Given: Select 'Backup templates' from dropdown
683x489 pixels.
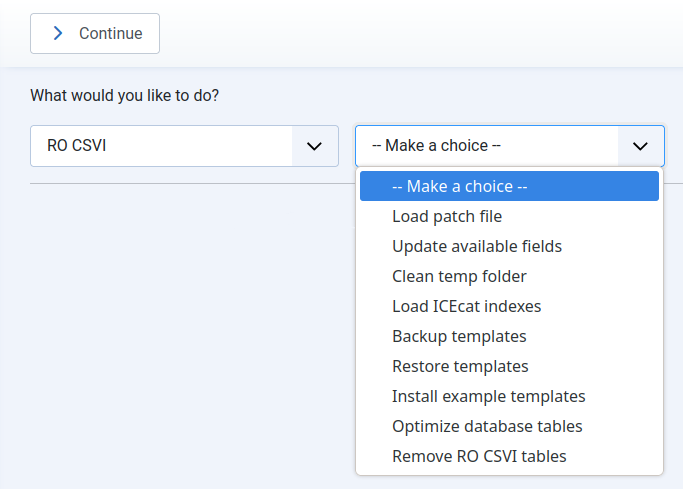Looking at the screenshot, I should tap(459, 336).
